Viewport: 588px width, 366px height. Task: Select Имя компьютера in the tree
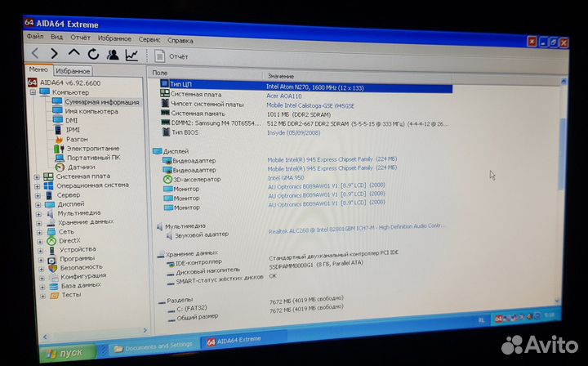[91, 111]
